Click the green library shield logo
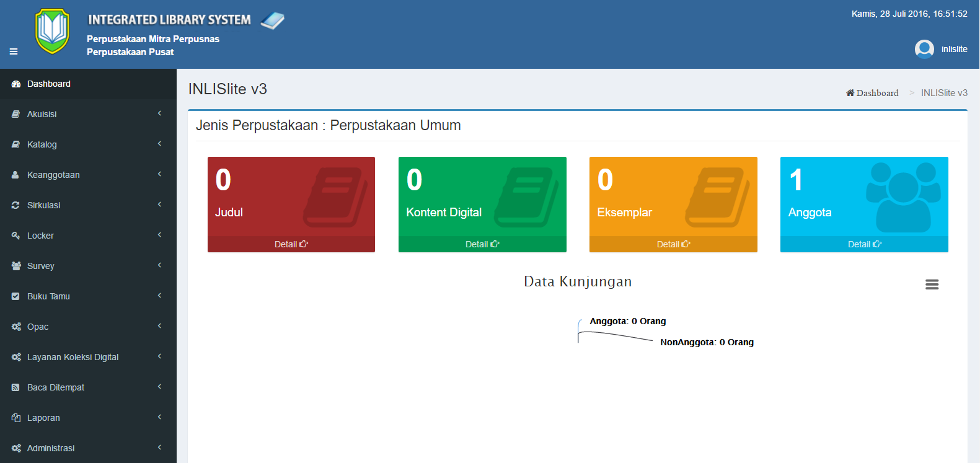 (x=52, y=31)
